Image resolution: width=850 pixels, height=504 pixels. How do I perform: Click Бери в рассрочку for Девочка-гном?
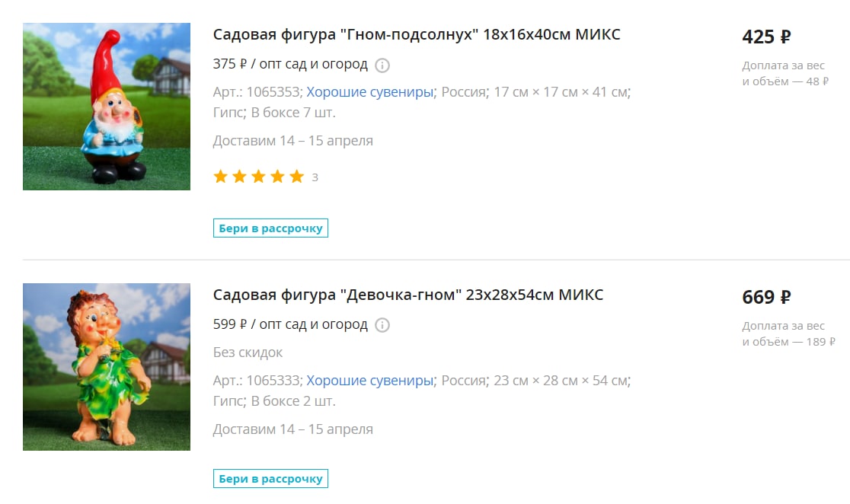(270, 479)
